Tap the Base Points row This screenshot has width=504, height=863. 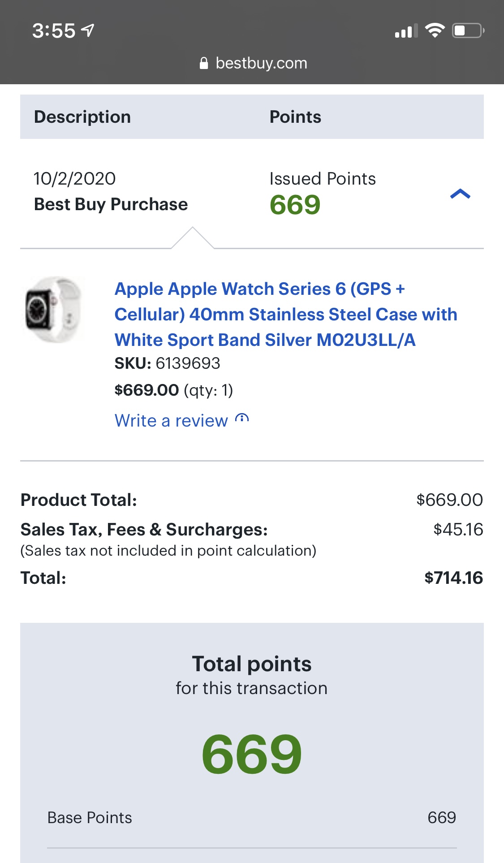[251, 818]
